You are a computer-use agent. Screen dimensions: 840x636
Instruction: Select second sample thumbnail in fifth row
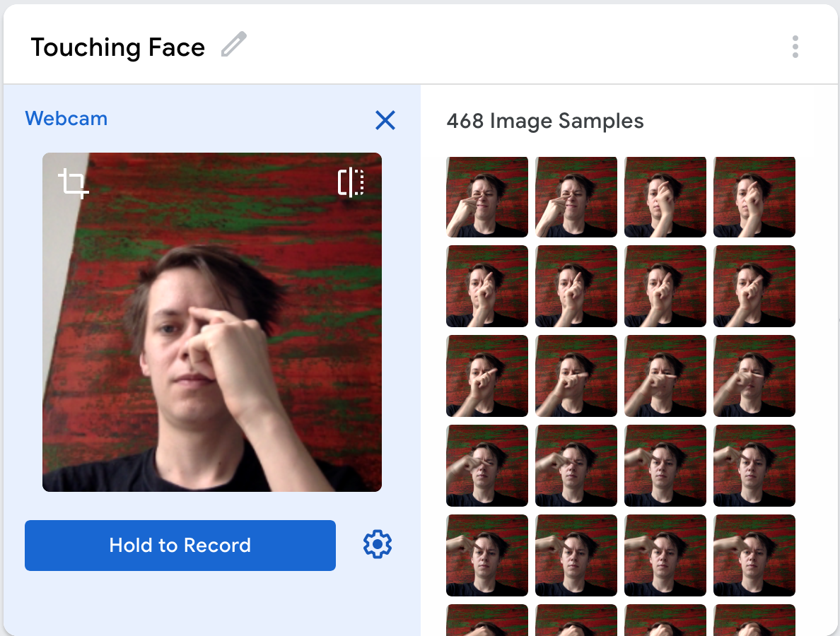point(576,555)
